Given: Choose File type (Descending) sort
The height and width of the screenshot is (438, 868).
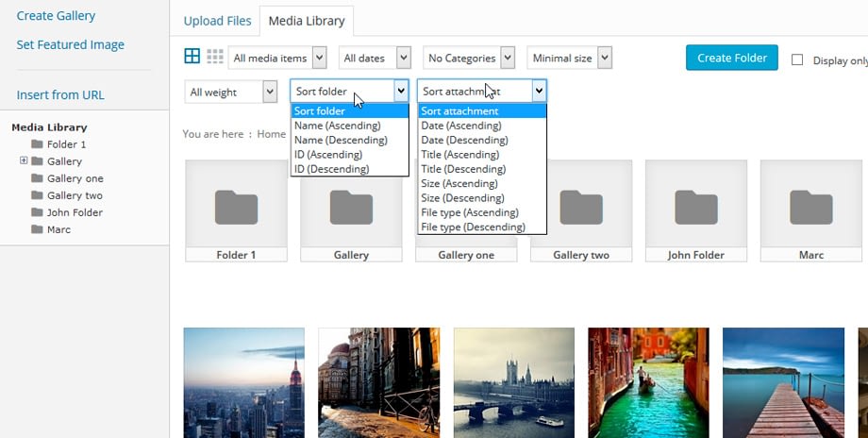Looking at the screenshot, I should pyautogui.click(x=482, y=227).
